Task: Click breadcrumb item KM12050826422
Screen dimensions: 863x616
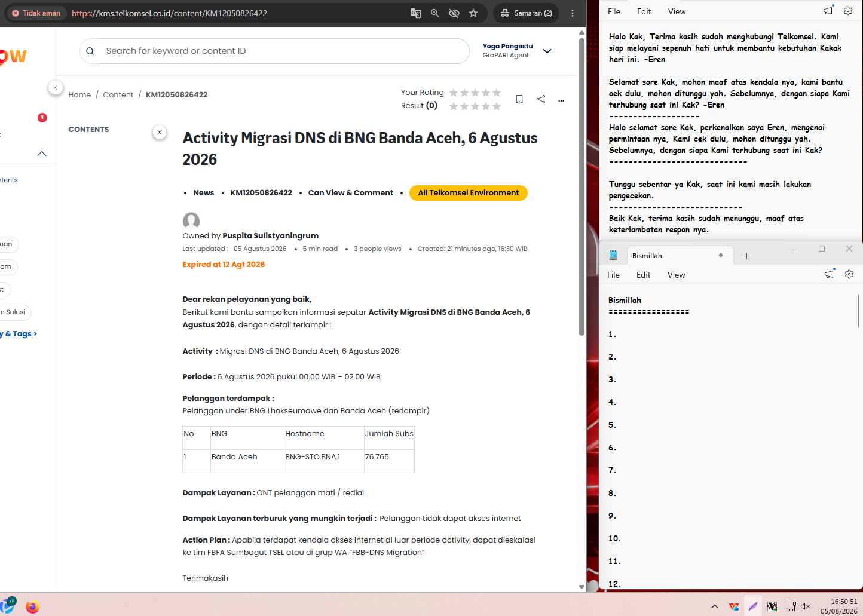Action: 176,94
